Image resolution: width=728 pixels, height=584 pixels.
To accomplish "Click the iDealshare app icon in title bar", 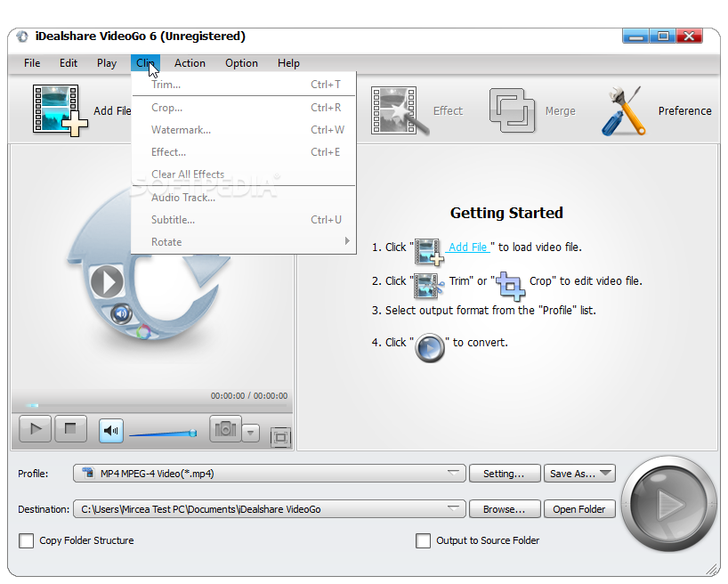I will [22, 36].
